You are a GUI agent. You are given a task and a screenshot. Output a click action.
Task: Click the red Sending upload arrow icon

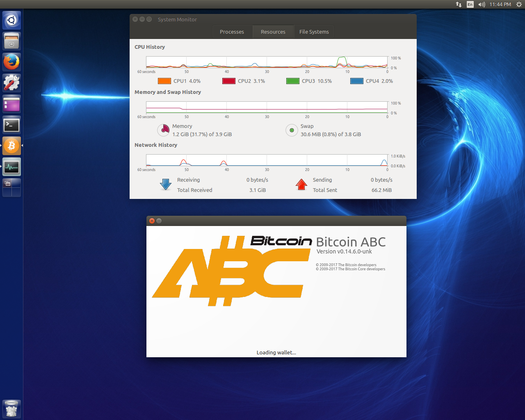pyautogui.click(x=301, y=185)
